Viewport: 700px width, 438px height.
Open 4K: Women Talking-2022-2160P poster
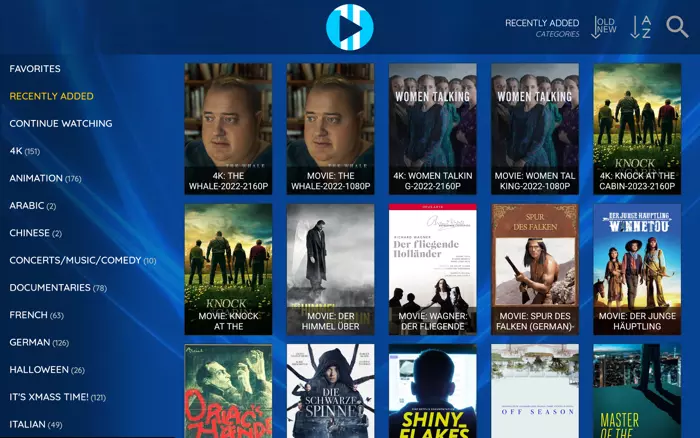click(433, 129)
